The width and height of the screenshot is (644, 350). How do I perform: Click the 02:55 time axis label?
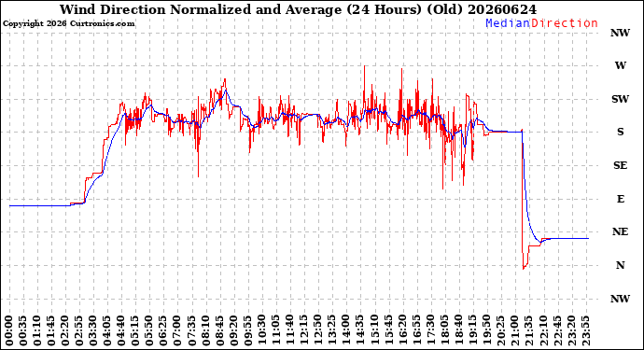79,331
